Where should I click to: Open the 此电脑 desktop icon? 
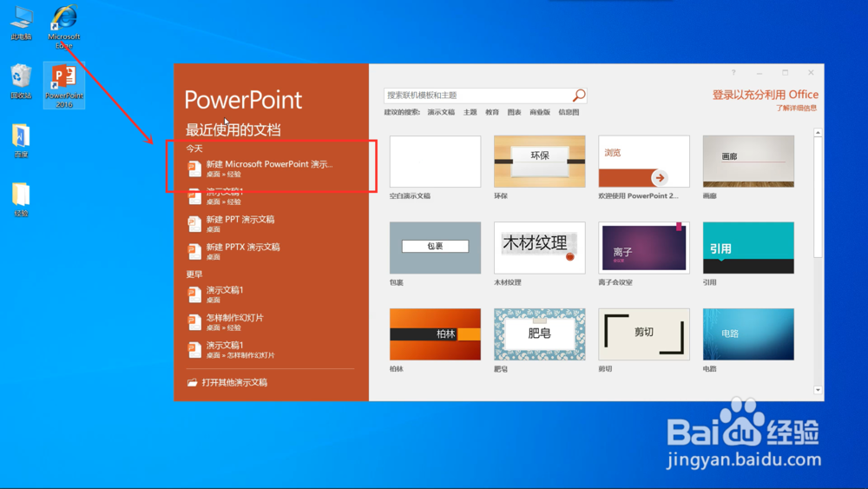[21, 23]
